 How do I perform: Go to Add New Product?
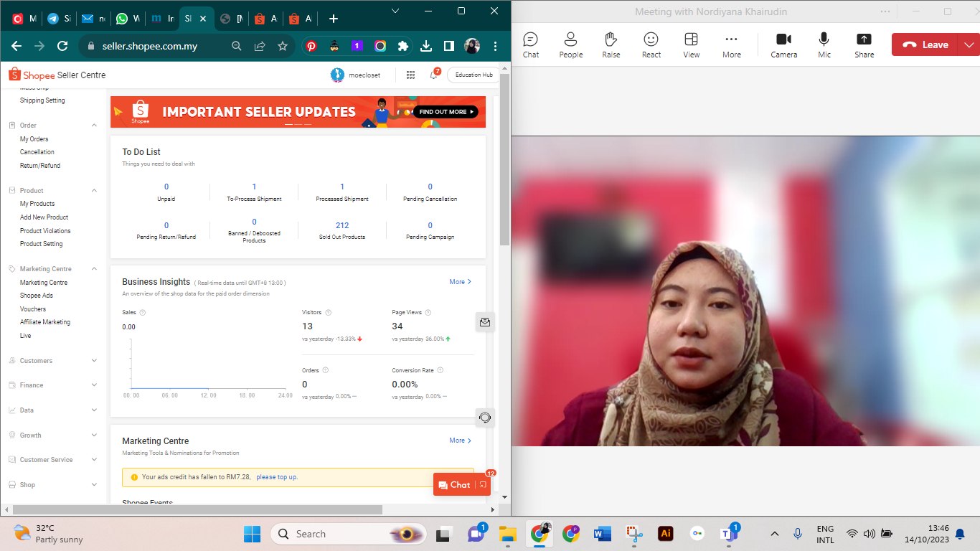pyautogui.click(x=44, y=217)
